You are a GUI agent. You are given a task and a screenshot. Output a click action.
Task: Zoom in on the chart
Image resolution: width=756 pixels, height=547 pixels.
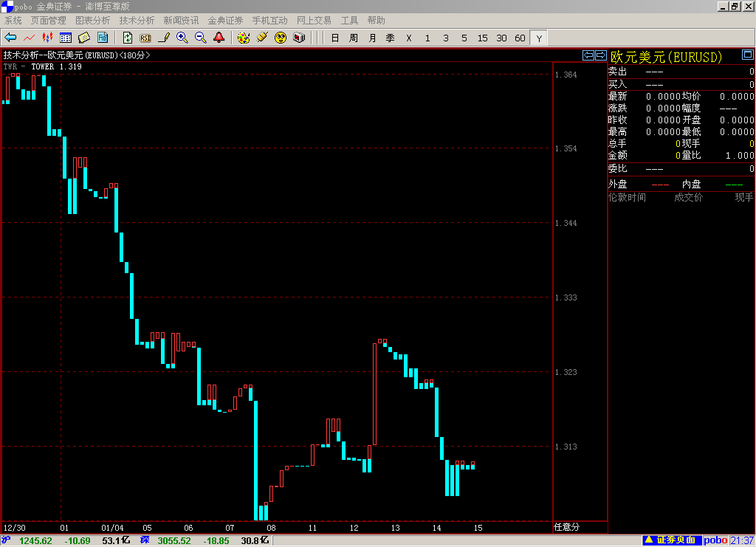182,38
